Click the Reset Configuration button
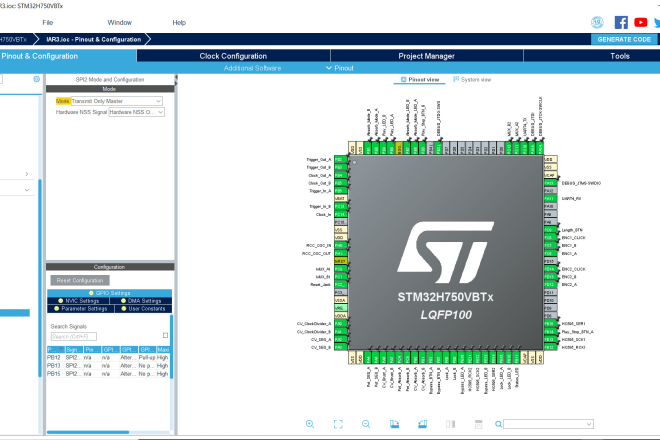Screen dimensions: 660x440 point(80,280)
